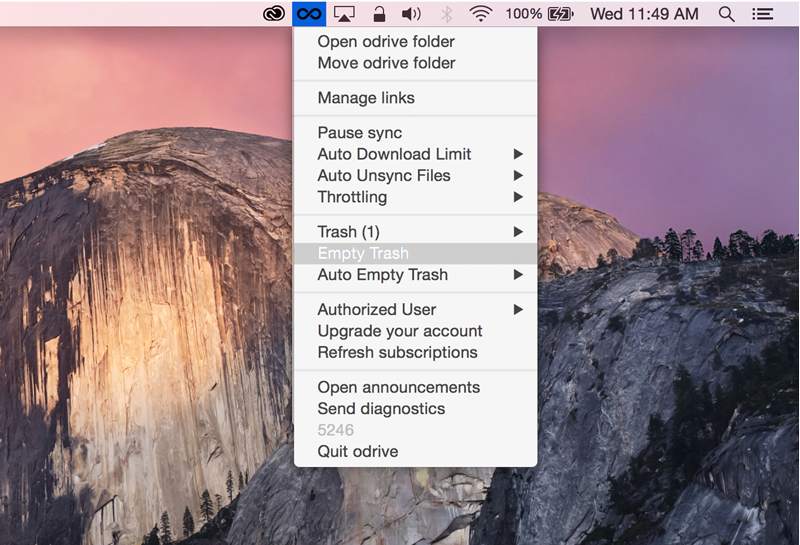Select Move odrive folder
Image resolution: width=800 pixels, height=545 pixels.
(x=415, y=63)
